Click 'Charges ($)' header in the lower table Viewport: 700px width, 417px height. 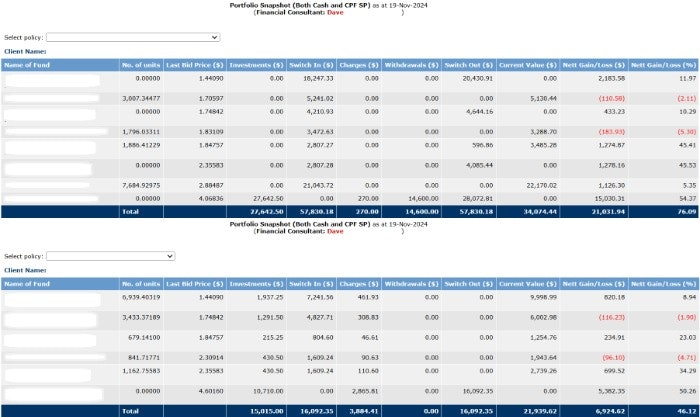tap(359, 284)
